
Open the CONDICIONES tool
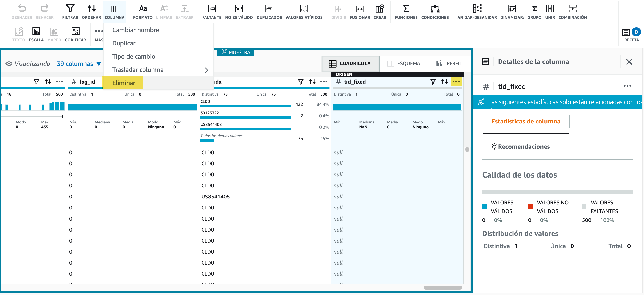pyautogui.click(x=435, y=12)
